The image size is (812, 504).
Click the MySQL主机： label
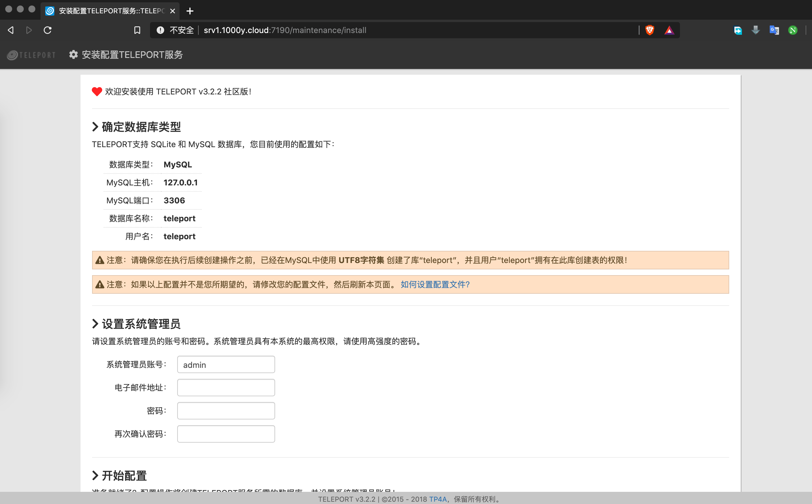tap(130, 183)
